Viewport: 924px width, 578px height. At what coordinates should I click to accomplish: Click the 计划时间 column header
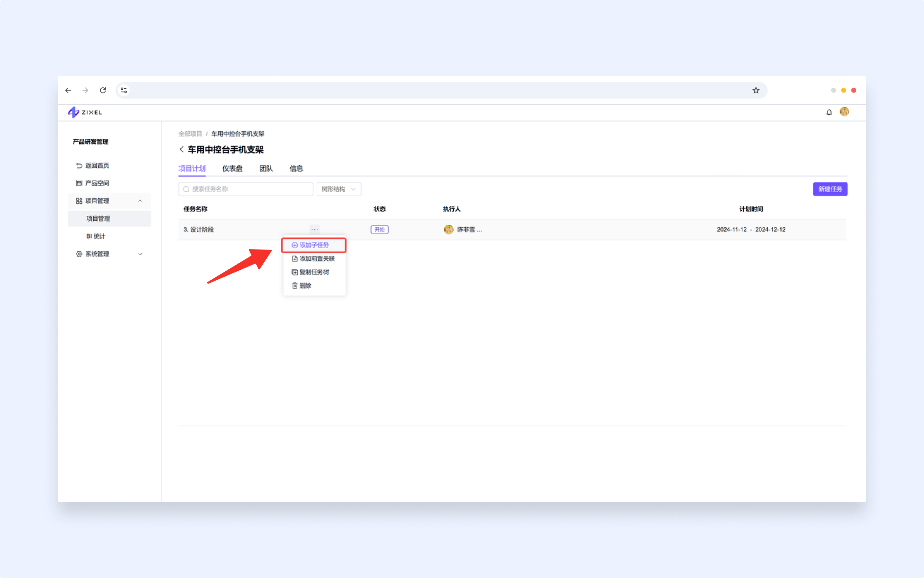pyautogui.click(x=751, y=209)
